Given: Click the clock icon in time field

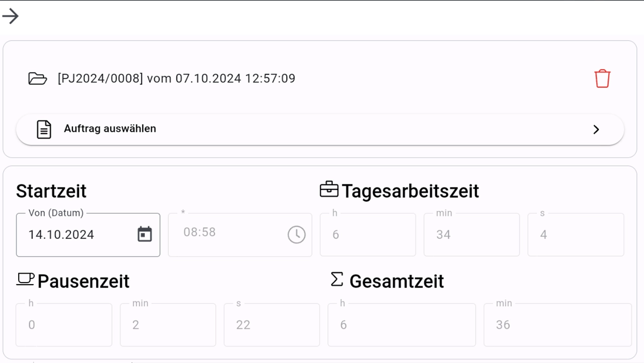Looking at the screenshot, I should tap(297, 234).
